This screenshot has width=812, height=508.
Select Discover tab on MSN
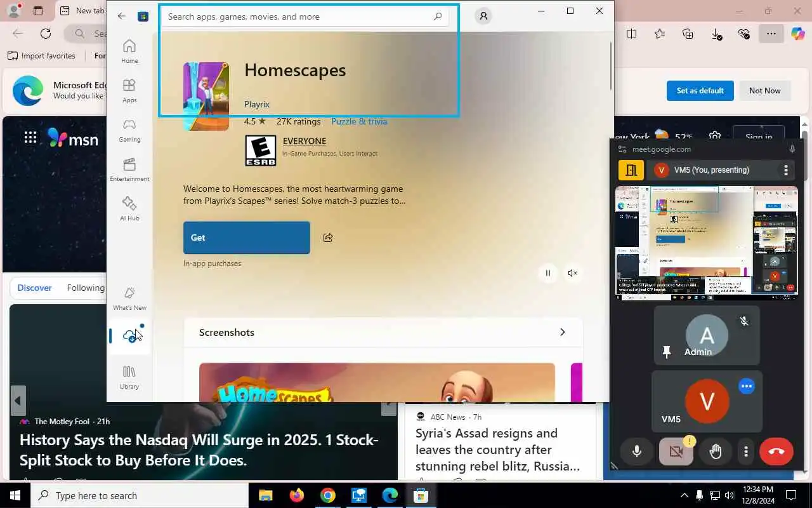pyautogui.click(x=34, y=288)
